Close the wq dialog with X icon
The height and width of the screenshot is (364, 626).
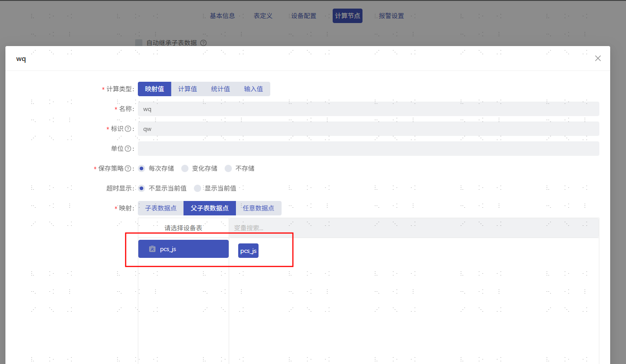(598, 58)
